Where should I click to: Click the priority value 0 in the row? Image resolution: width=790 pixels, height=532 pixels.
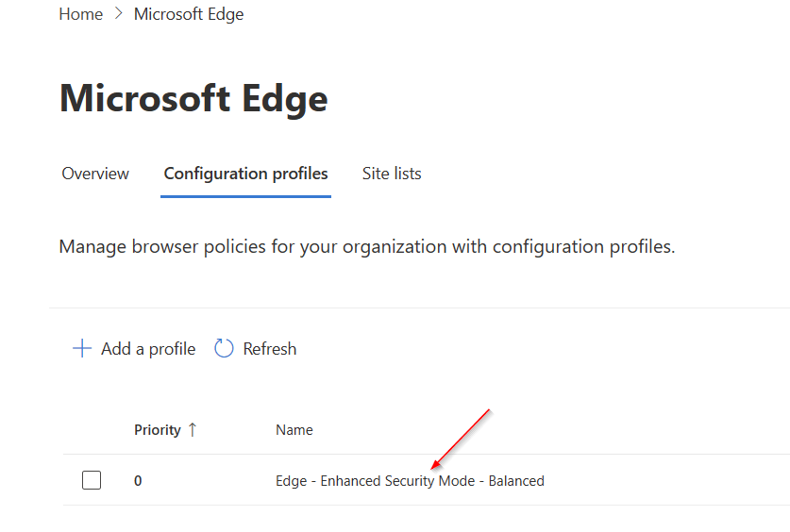[138, 481]
